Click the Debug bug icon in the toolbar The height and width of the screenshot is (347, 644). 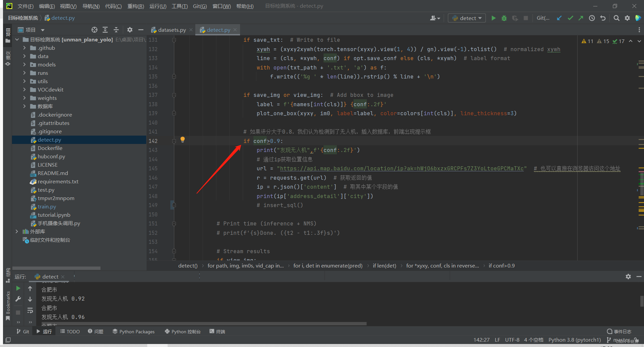504,18
